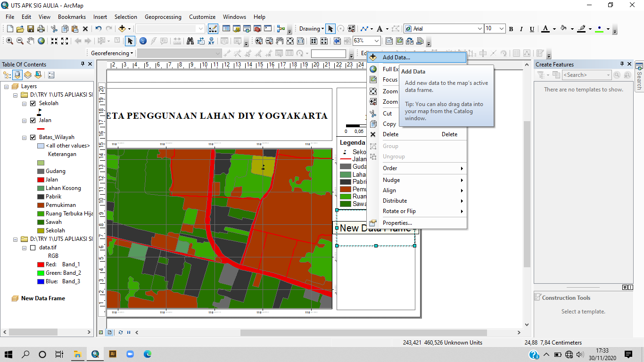The image size is (644, 362).
Task: Open the font size dropdown
Action: 502,29
